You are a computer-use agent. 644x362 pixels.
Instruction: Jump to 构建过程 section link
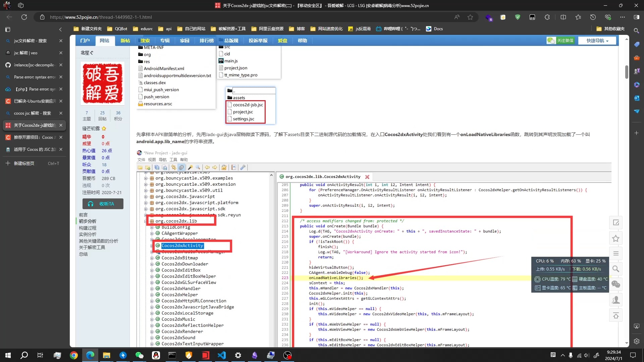click(x=88, y=228)
